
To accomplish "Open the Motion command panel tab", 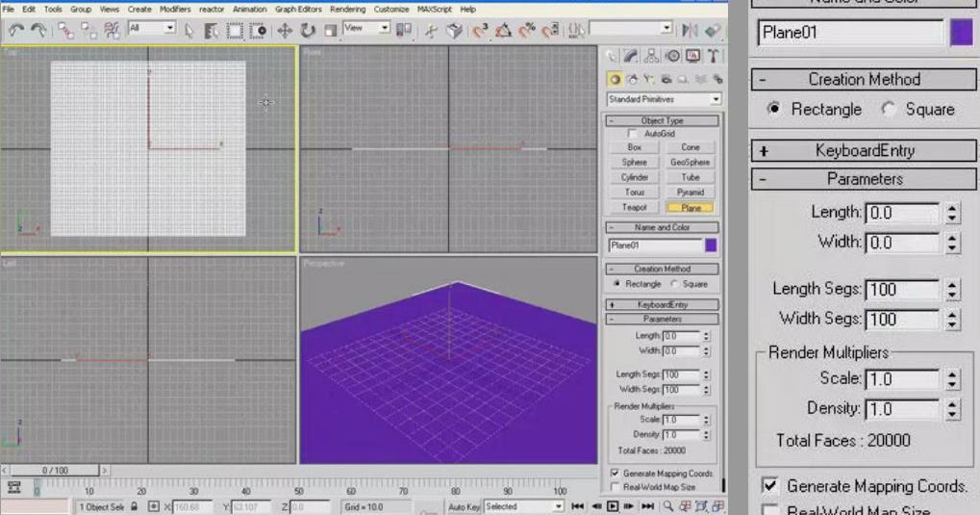I will pyautogui.click(x=672, y=57).
